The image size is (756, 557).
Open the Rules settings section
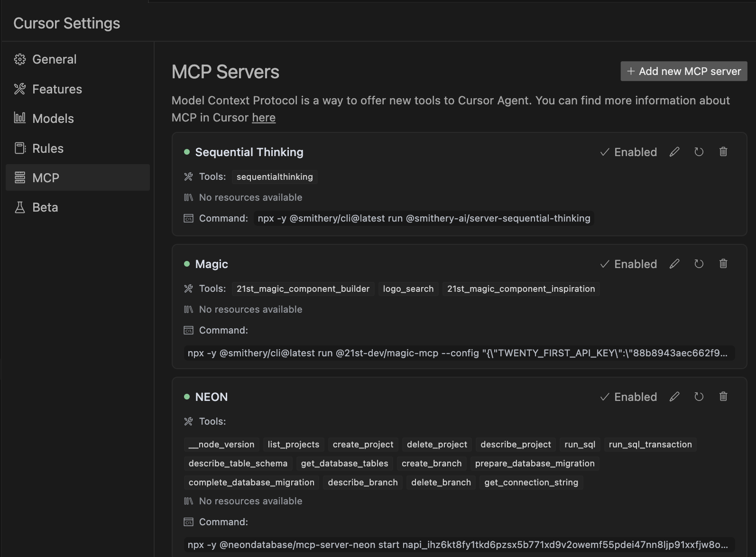pyautogui.click(x=47, y=149)
